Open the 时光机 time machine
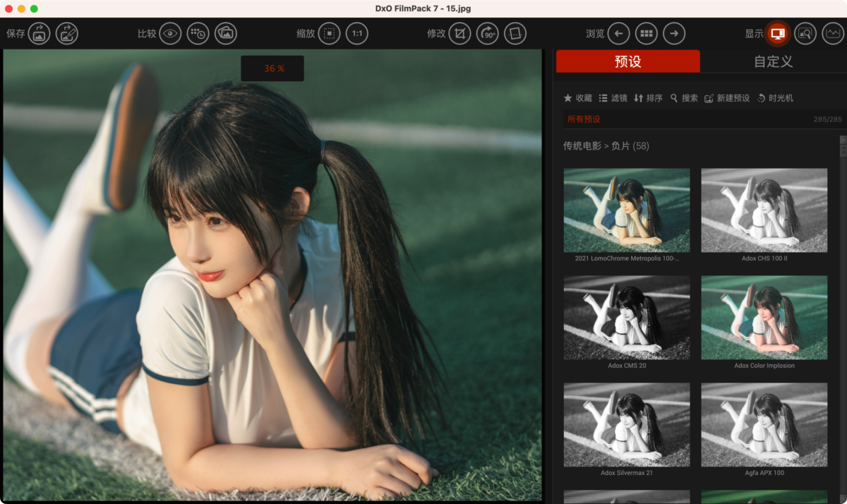The height and width of the screenshot is (504, 847). click(775, 98)
